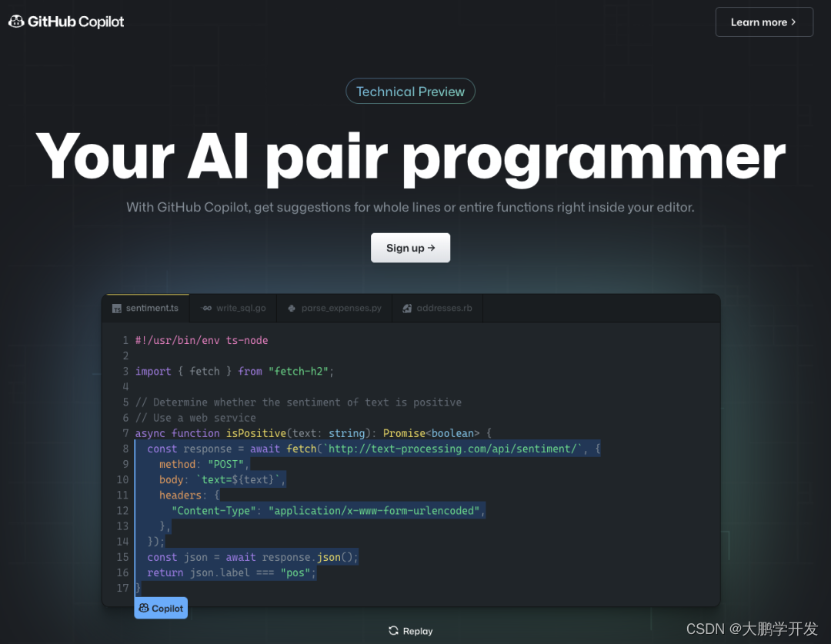831x644 pixels.
Task: Click the Go icon on write_sql.go tab
Action: [x=206, y=308]
